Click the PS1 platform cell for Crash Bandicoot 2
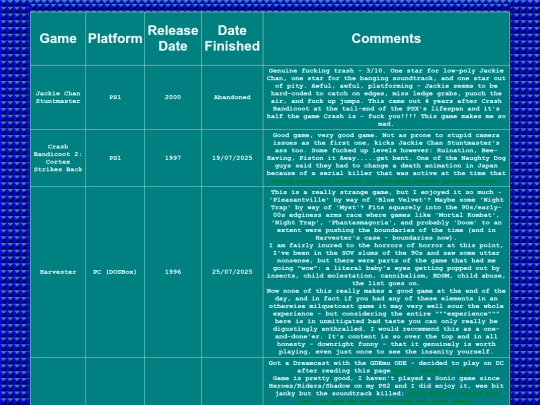540x405 pixels. tap(115, 158)
